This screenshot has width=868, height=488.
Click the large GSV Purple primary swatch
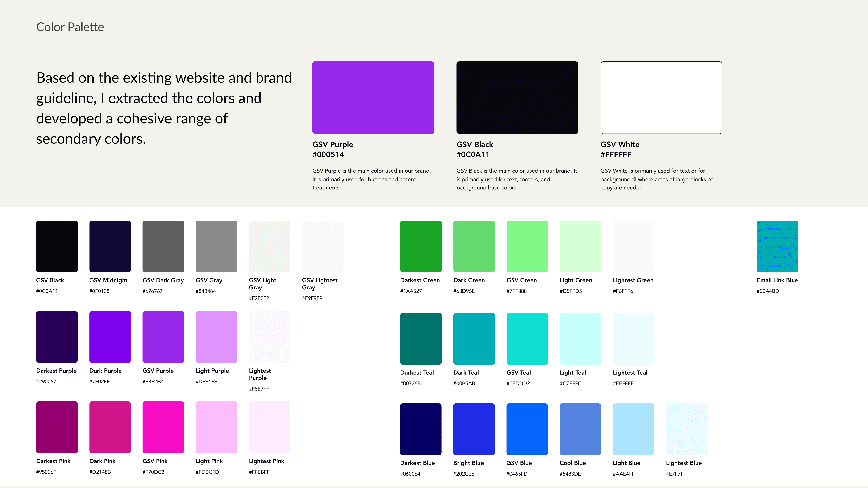pyautogui.click(x=373, y=97)
